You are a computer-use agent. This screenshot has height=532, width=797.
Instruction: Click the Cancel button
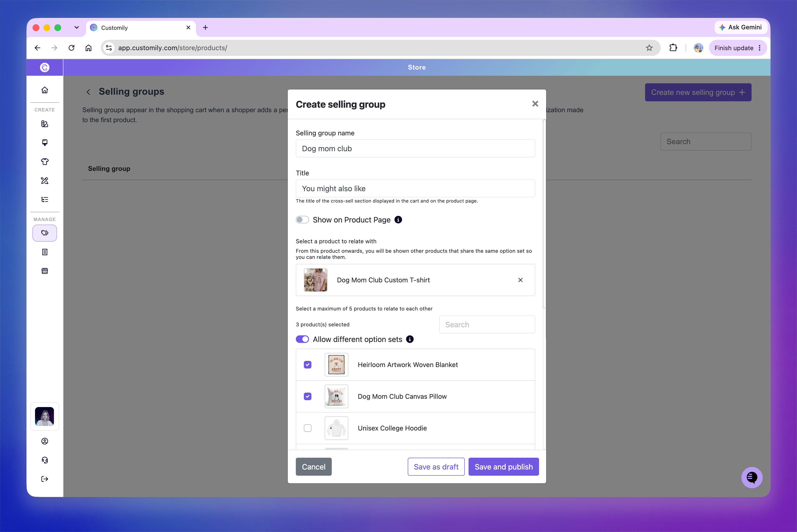pos(314,467)
